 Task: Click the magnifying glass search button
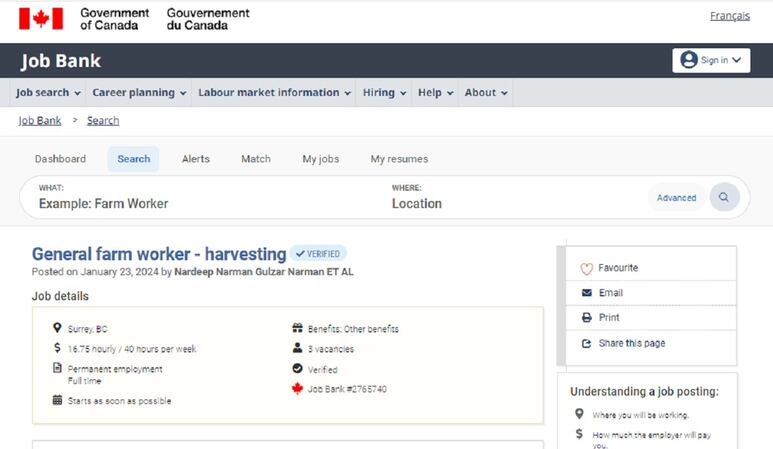coord(724,197)
